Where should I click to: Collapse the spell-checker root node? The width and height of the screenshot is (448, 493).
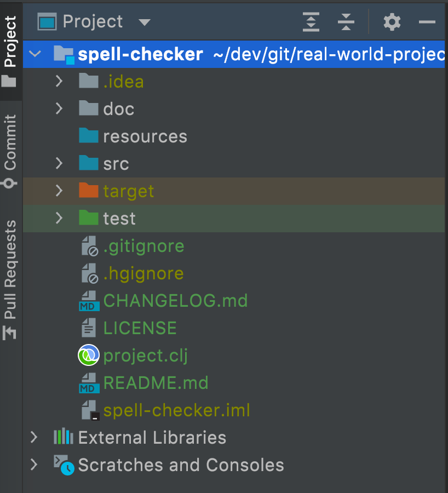(x=35, y=54)
